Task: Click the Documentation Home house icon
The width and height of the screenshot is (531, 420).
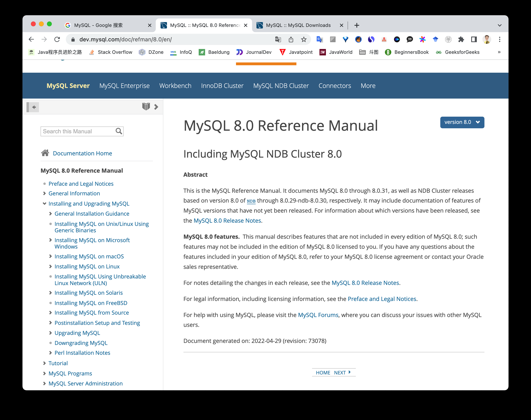Action: pos(45,153)
